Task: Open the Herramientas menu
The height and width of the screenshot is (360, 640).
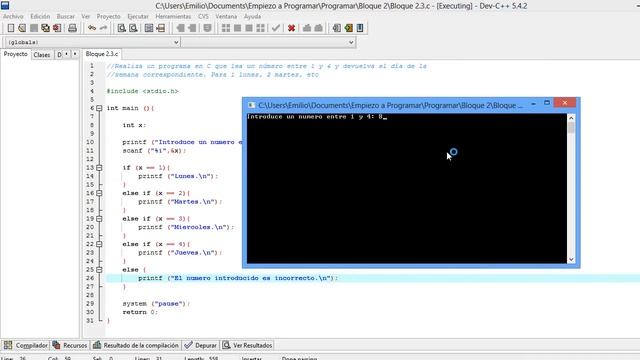Action: [173, 16]
